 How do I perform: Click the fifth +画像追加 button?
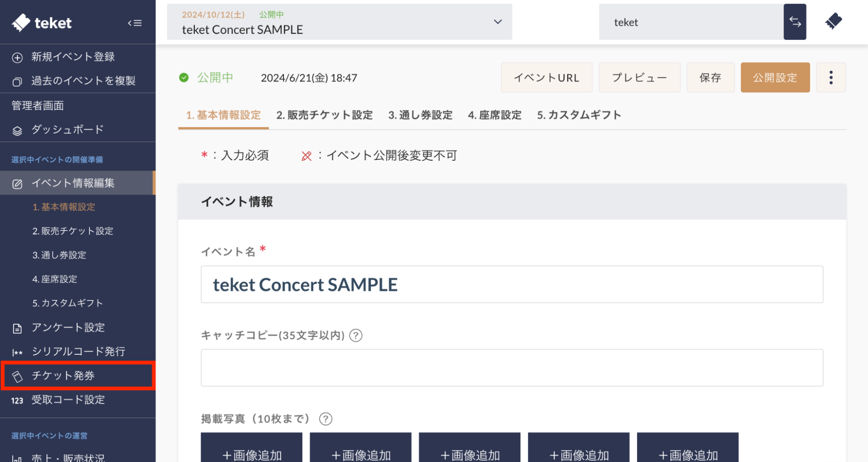coord(687,447)
